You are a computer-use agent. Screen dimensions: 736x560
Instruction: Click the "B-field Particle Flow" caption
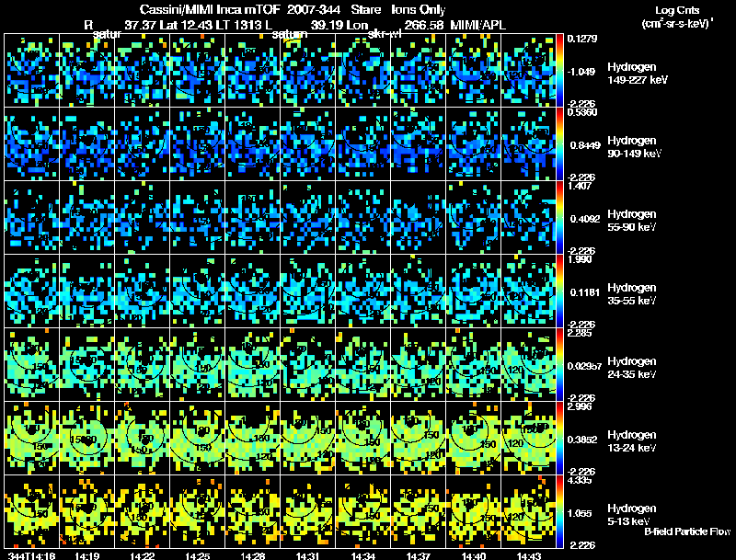[x=687, y=531]
